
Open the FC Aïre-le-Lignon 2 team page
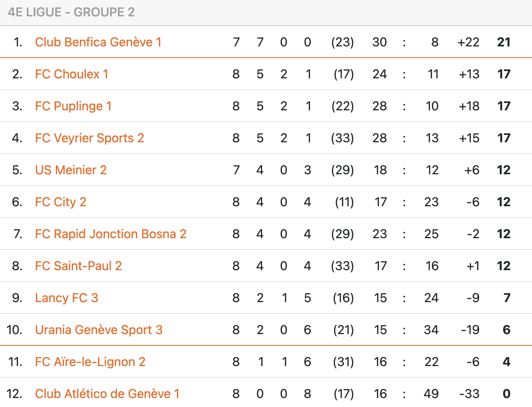pyautogui.click(x=90, y=362)
